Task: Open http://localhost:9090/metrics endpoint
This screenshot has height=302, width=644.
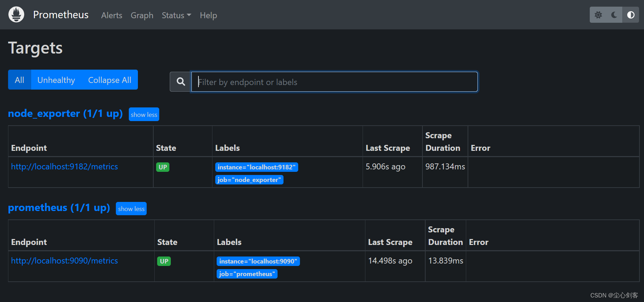Action: tap(64, 261)
